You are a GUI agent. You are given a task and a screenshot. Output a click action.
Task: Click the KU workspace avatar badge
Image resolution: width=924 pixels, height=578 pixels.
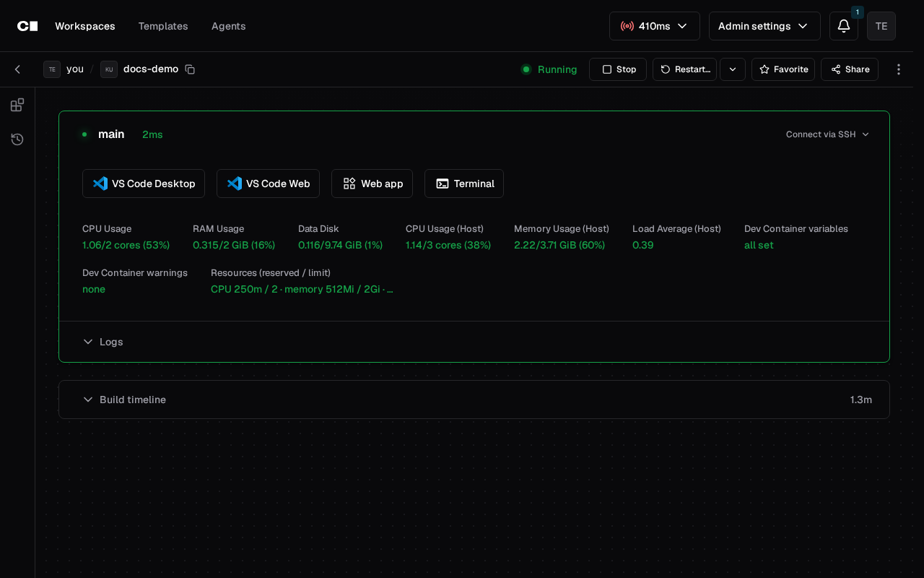coord(109,69)
